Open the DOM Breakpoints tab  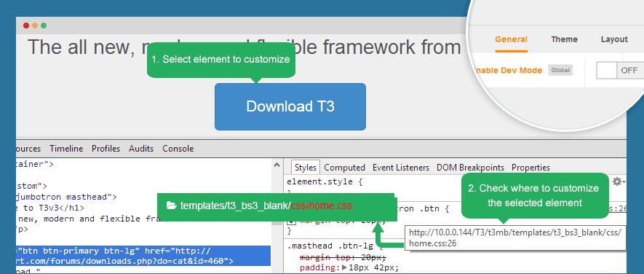pyautogui.click(x=470, y=168)
